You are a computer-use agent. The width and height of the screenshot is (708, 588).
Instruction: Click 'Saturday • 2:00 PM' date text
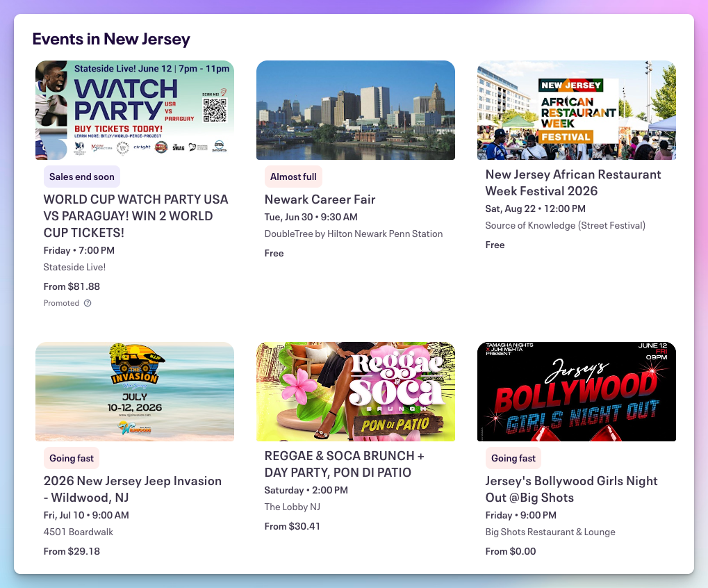click(x=306, y=490)
